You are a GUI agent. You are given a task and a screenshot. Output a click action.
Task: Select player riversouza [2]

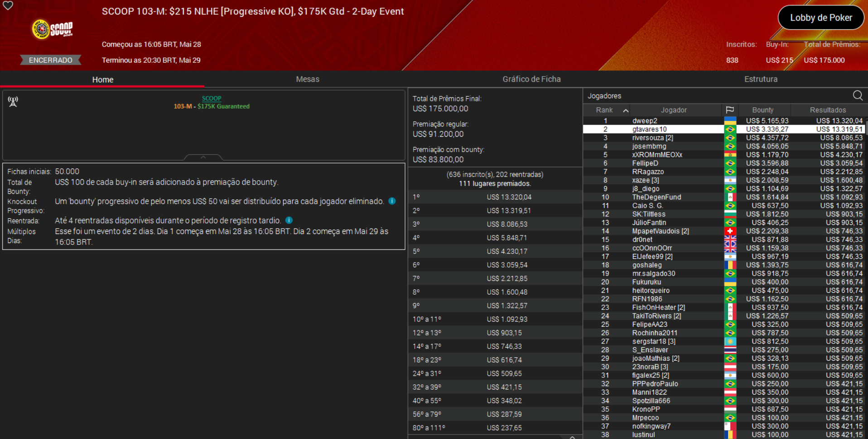point(724,138)
